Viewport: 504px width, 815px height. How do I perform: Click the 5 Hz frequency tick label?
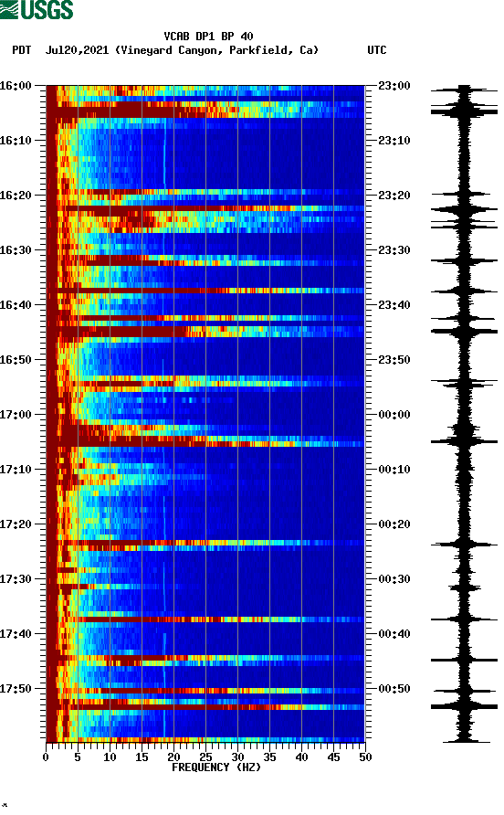click(x=78, y=757)
